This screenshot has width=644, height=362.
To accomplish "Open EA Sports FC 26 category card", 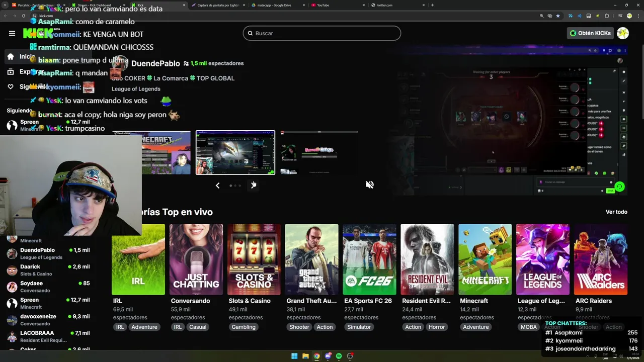I will [x=369, y=259].
